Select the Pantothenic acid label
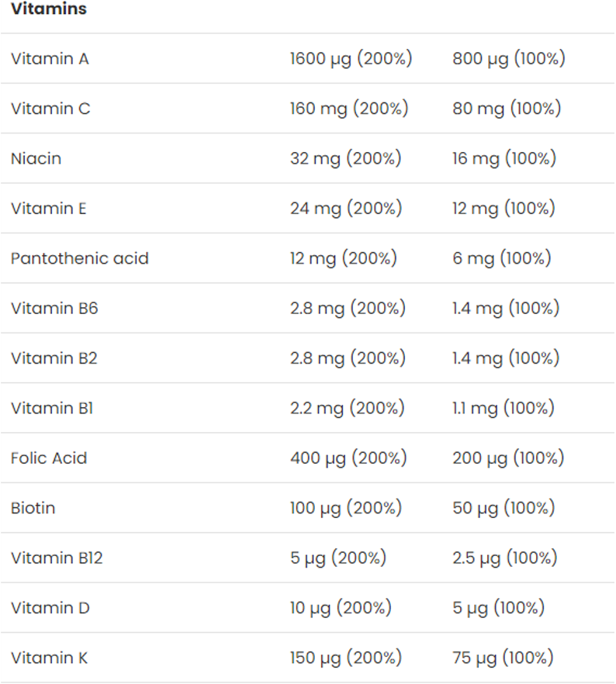The height and width of the screenshot is (684, 616). 80,258
